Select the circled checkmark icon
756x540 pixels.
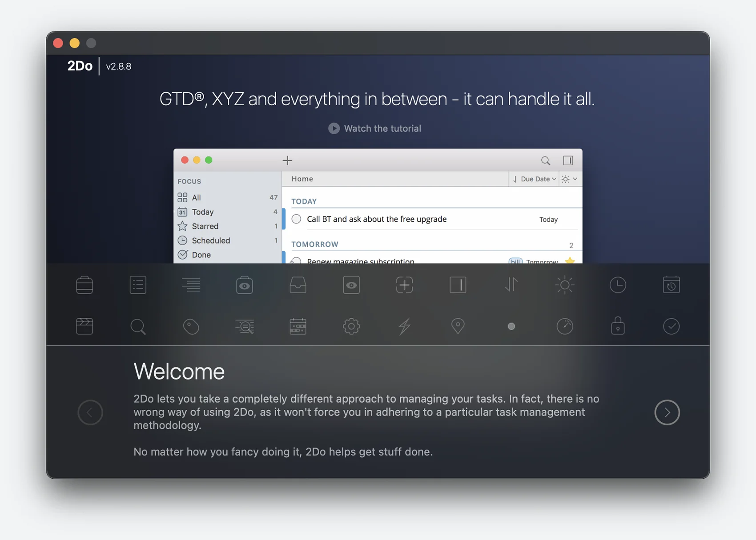672,326
